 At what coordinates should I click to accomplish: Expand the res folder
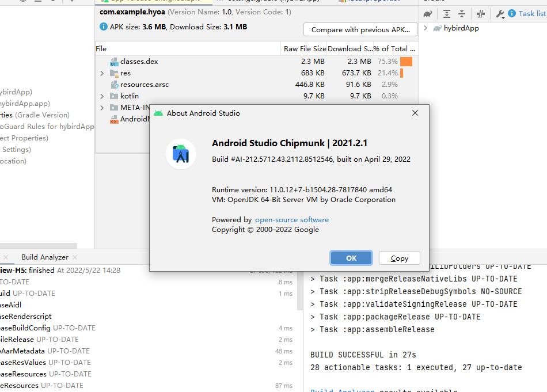[x=102, y=73]
